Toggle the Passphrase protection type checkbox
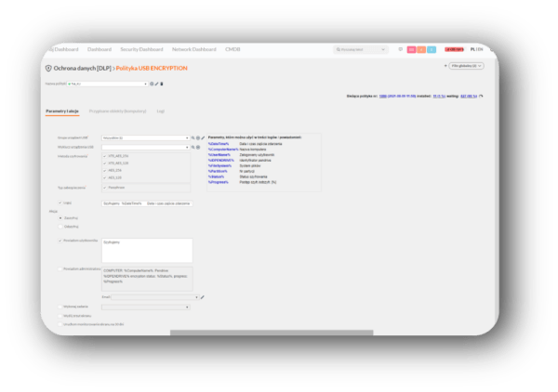 click(104, 188)
